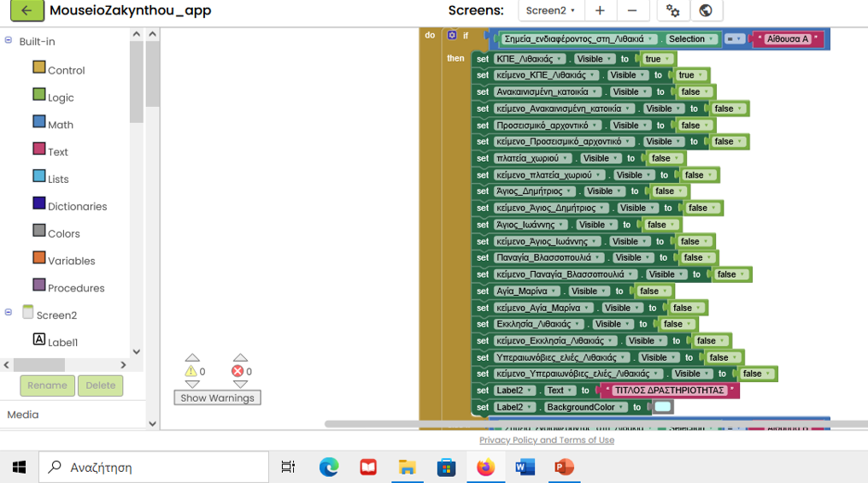Click the then label of if block
Screen dimensions: 868x483
(455, 58)
